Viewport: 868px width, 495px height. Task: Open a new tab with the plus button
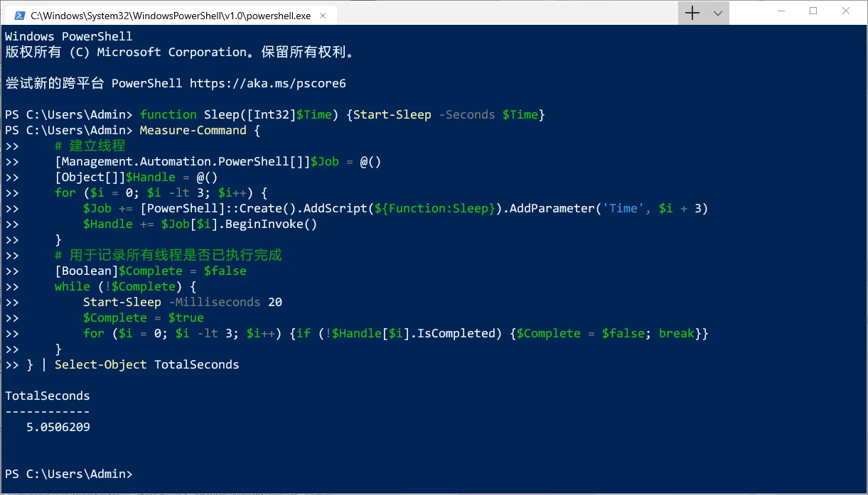[692, 13]
